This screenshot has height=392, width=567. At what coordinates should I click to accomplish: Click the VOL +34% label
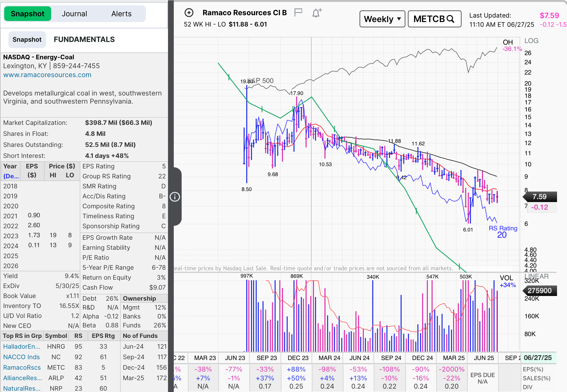click(x=508, y=282)
